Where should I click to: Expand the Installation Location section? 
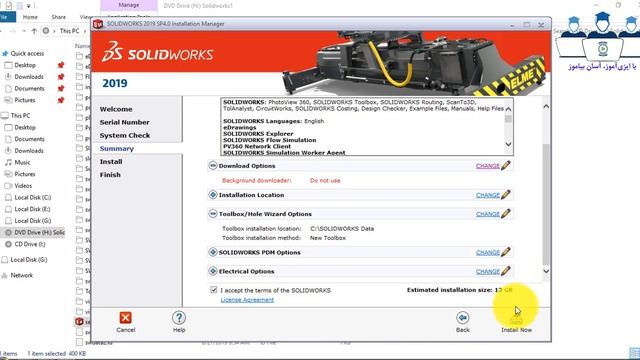coord(213,195)
